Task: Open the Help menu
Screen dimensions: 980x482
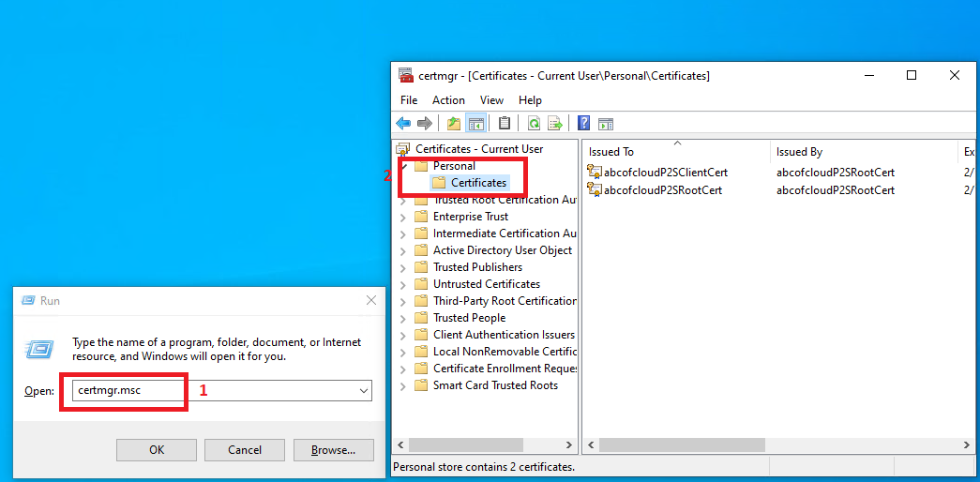Action: 530,100
